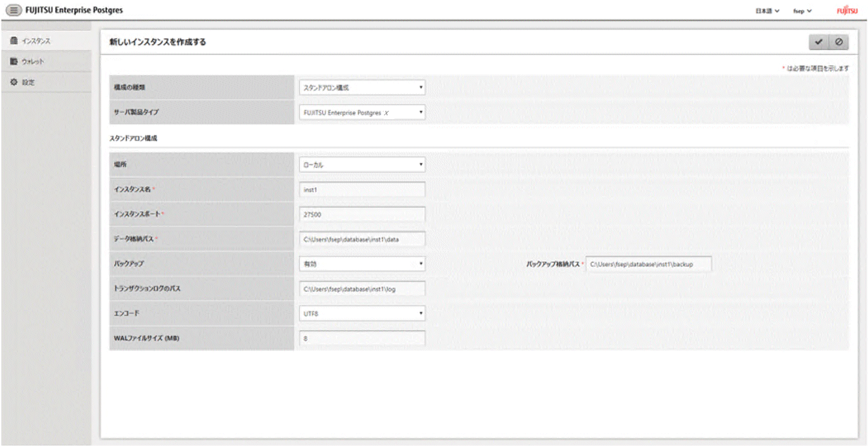Expand the 場所 dropdown showing ローカル

(362, 165)
